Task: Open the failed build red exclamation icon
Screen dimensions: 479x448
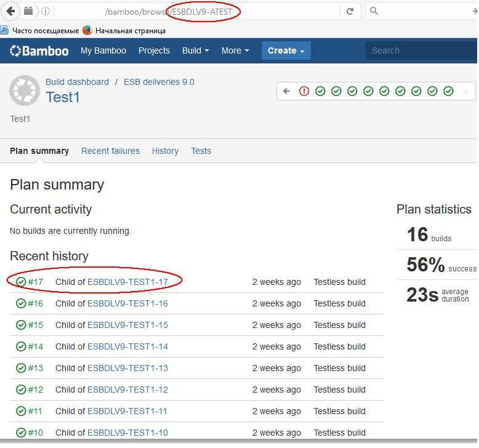Action: [304, 91]
